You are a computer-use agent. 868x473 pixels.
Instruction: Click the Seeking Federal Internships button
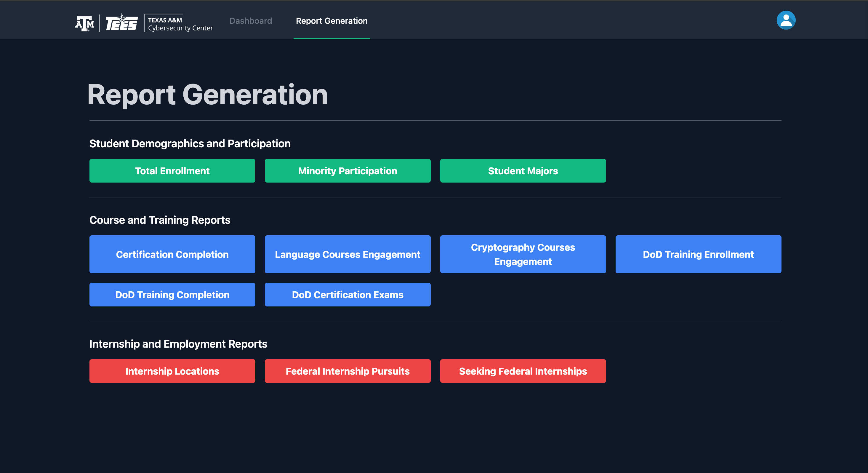(x=523, y=371)
